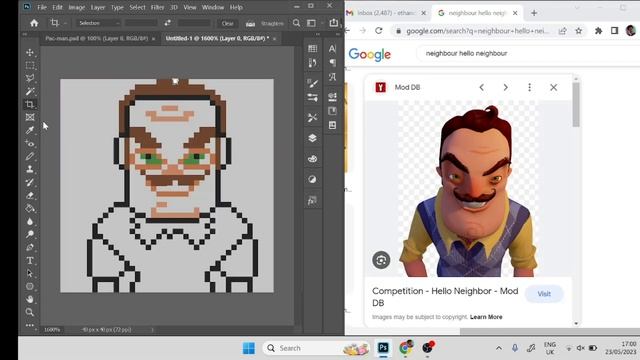Select the Dodge tool
The image size is (640, 360).
coord(30,234)
